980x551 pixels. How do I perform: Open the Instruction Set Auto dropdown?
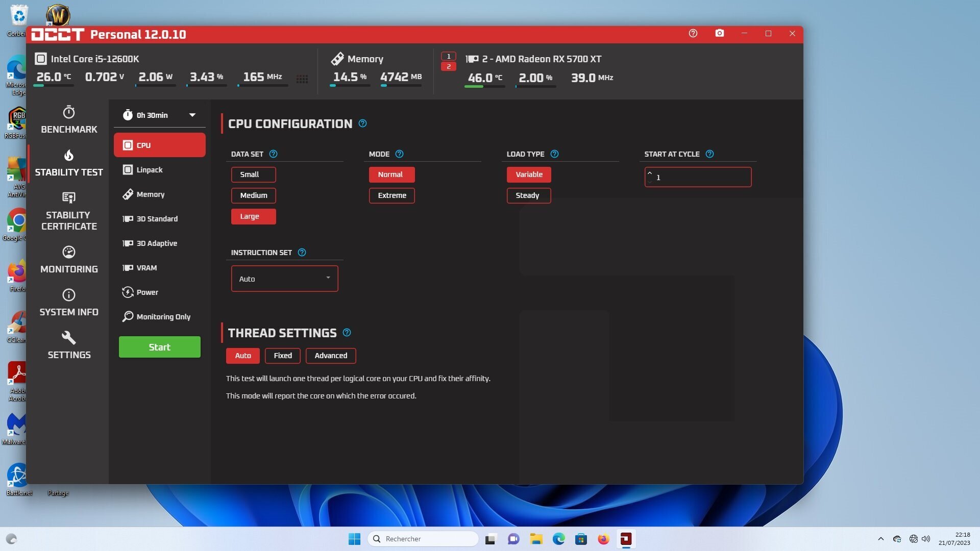(x=284, y=279)
